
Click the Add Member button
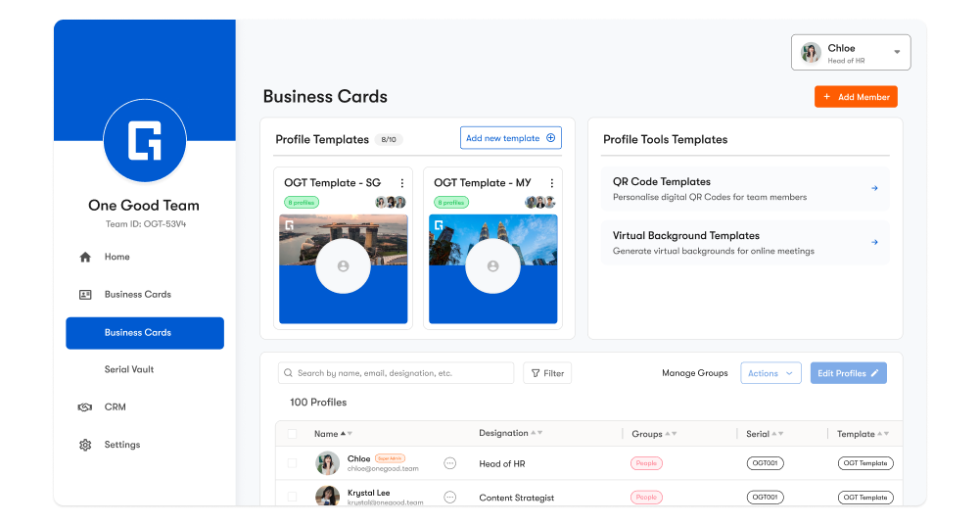[x=856, y=97]
